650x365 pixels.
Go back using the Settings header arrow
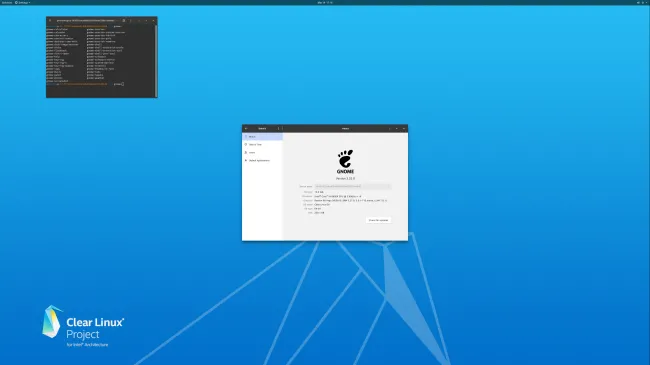[246, 129]
